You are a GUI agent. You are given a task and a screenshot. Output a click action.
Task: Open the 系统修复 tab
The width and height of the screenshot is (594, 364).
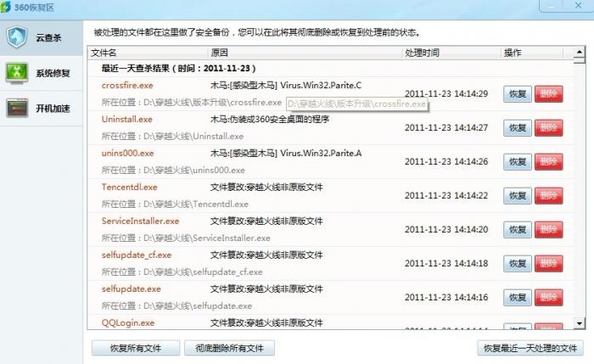pyautogui.click(x=42, y=73)
